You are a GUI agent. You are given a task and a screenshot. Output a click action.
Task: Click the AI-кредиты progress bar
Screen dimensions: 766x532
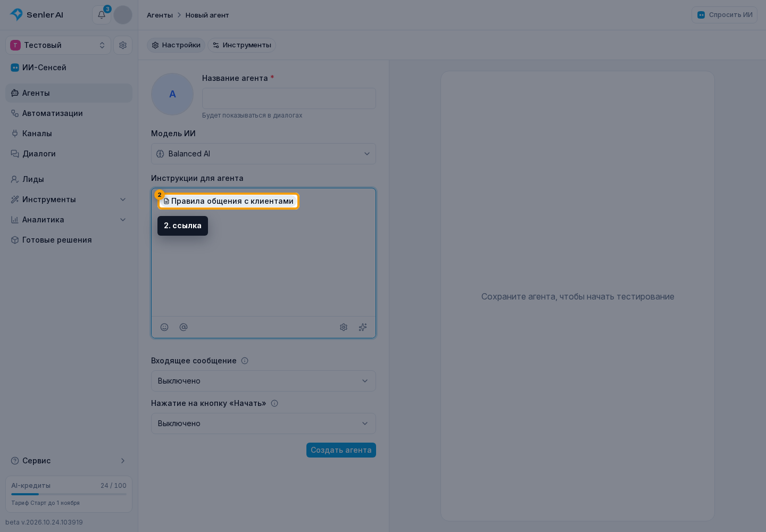[x=69, y=494]
